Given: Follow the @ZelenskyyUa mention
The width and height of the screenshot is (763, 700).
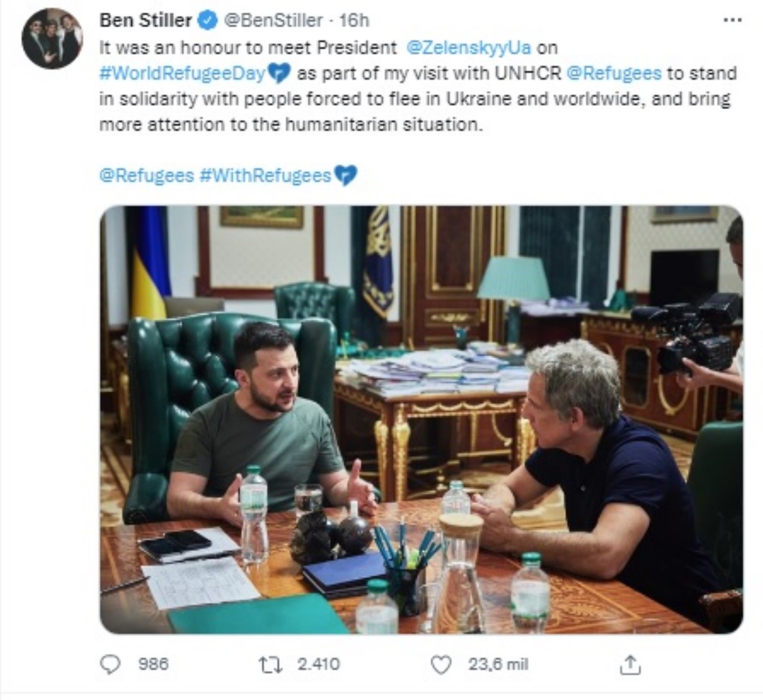Looking at the screenshot, I should 469,47.
